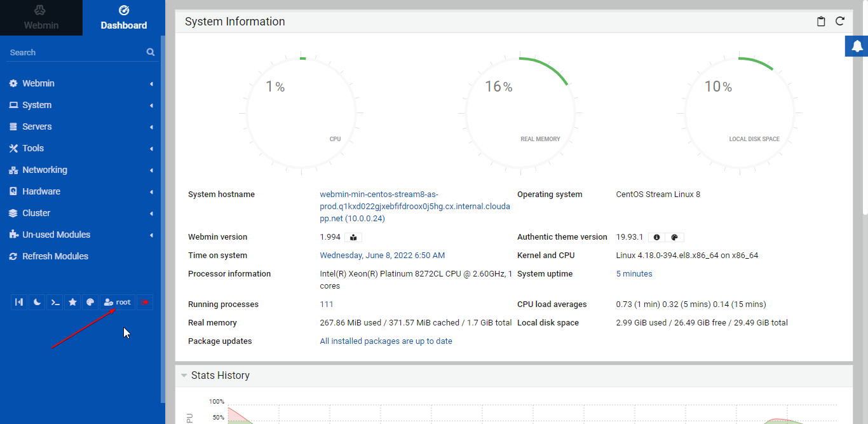Click the arrow beside Cluster category

[151, 214]
